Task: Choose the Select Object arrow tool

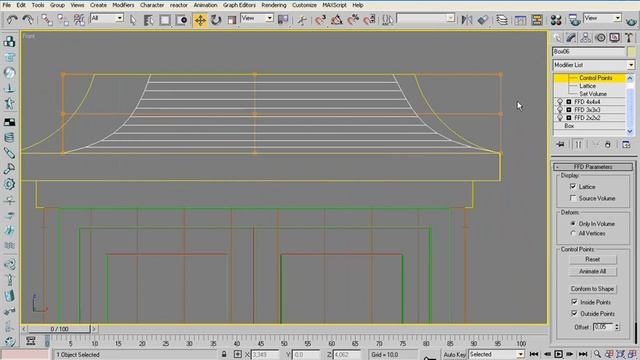Action: 133,20
